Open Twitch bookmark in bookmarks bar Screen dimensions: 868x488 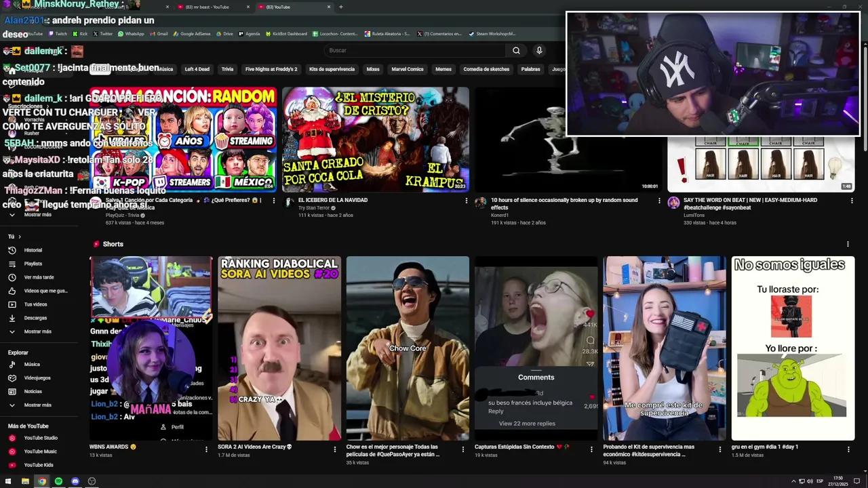point(58,33)
